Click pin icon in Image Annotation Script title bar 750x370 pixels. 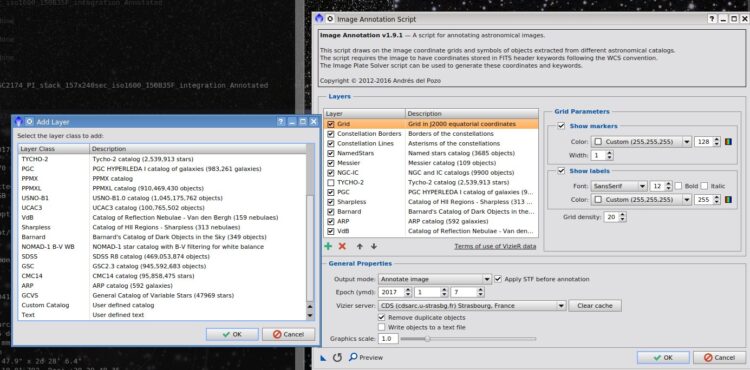tap(330, 19)
